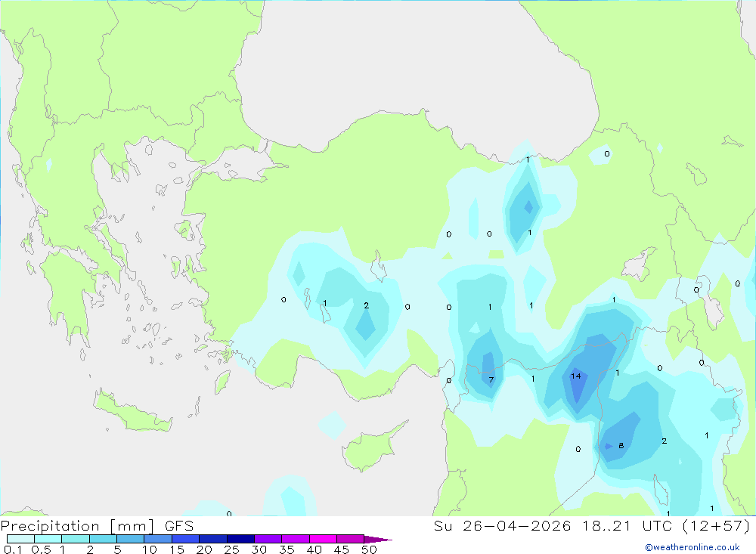This screenshot has height=554, width=756.
Task: Click legend tick label '0.5'
Action: click(x=41, y=549)
